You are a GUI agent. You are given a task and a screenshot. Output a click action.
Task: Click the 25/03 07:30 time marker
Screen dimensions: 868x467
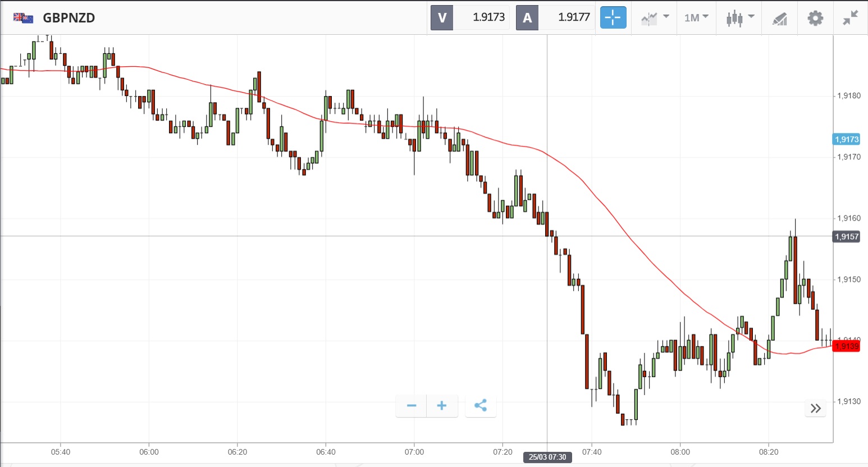click(x=547, y=457)
